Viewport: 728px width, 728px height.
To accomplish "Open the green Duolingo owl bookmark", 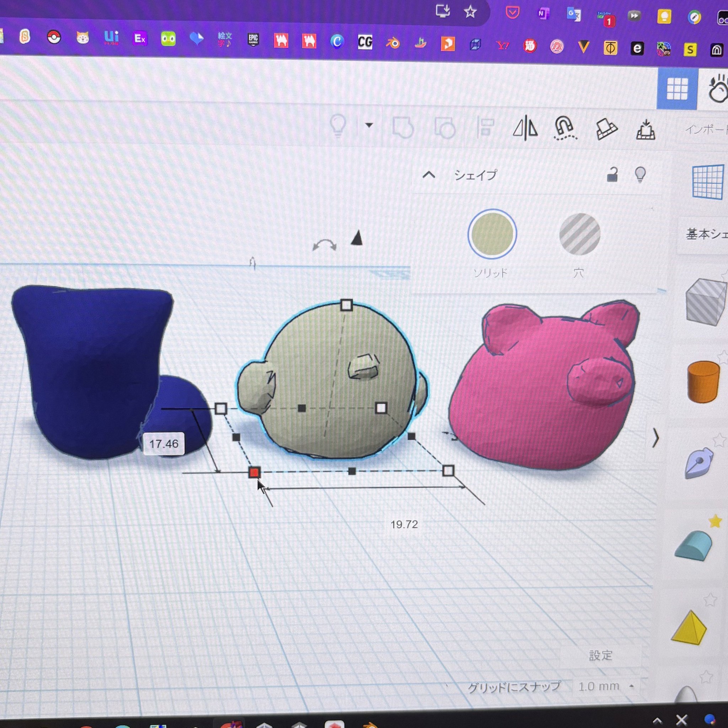I will coord(168,39).
